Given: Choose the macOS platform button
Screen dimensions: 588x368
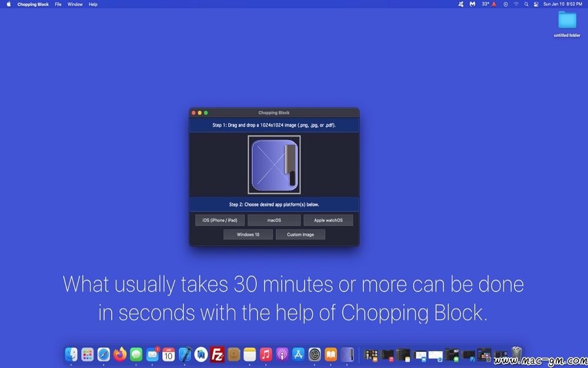Looking at the screenshot, I should point(274,220).
